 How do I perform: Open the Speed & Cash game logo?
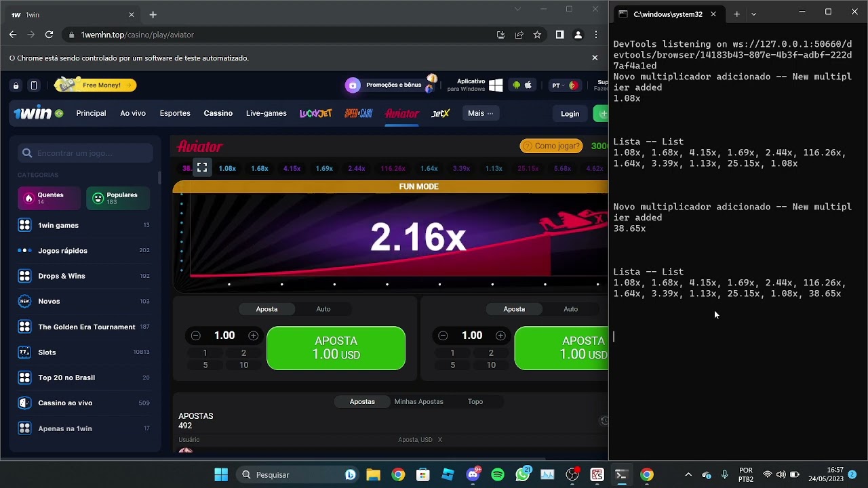click(x=359, y=113)
